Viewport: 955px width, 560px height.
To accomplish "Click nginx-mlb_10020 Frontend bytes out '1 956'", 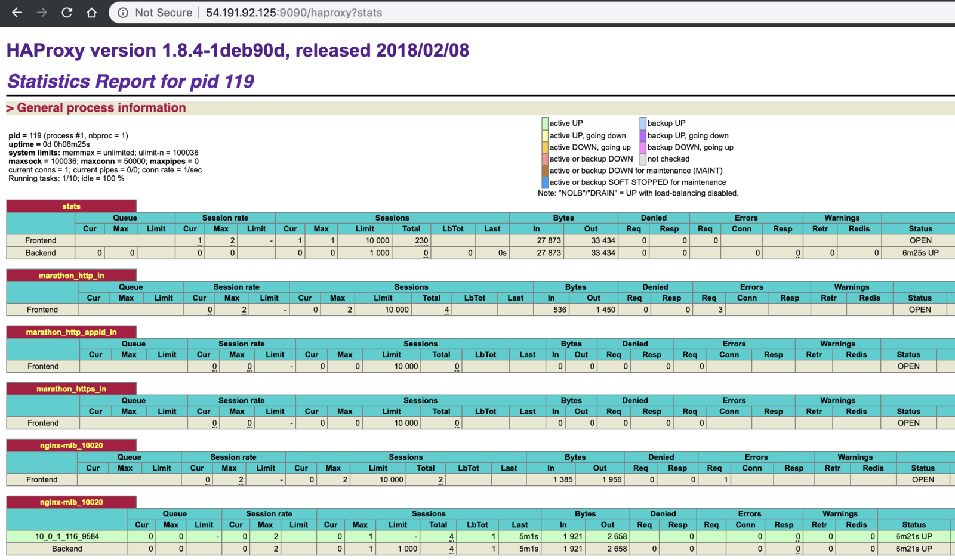I will pos(611,479).
